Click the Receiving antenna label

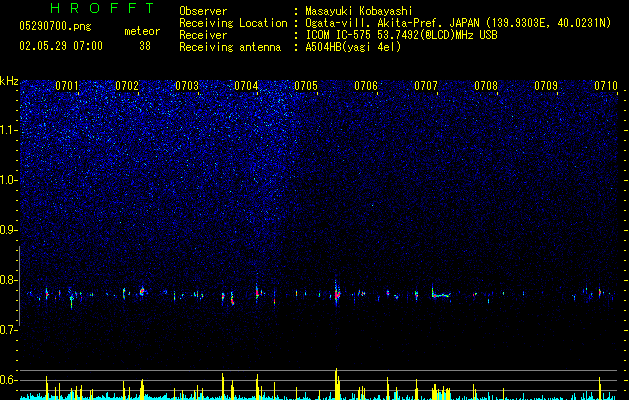pyautogui.click(x=230, y=47)
